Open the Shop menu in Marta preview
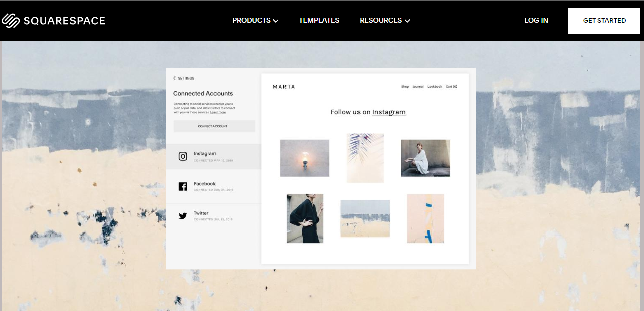Viewport: 644px width, 311px height. click(405, 87)
